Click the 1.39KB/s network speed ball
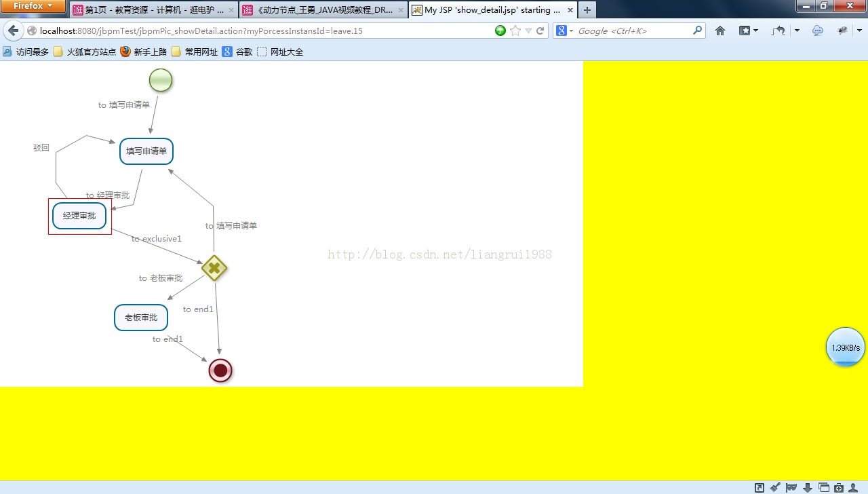 click(x=846, y=347)
